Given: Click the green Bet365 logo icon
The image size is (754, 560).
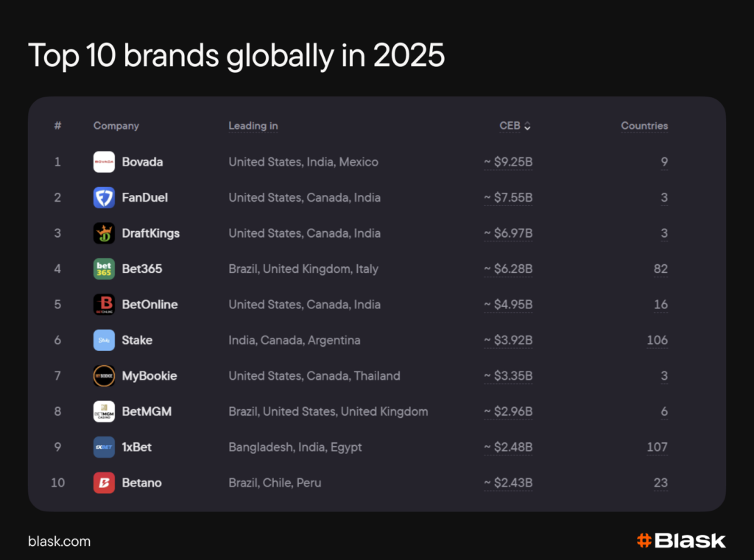Looking at the screenshot, I should tap(104, 269).
